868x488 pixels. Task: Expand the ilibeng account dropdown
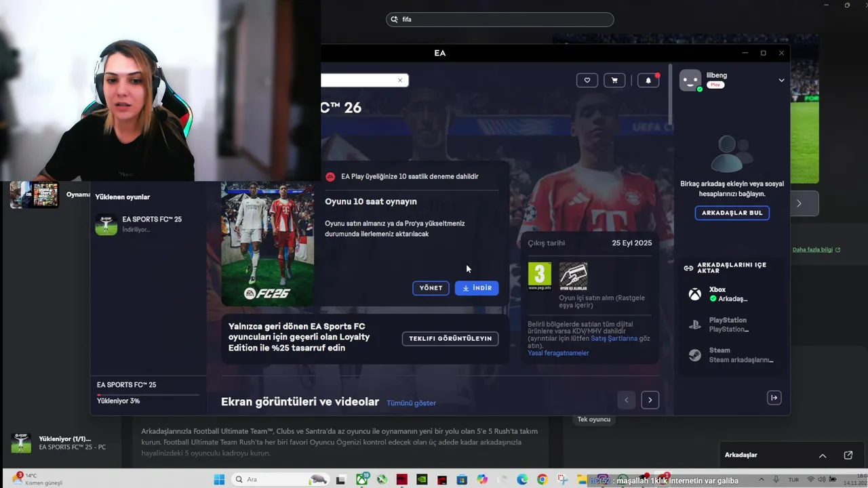point(781,80)
